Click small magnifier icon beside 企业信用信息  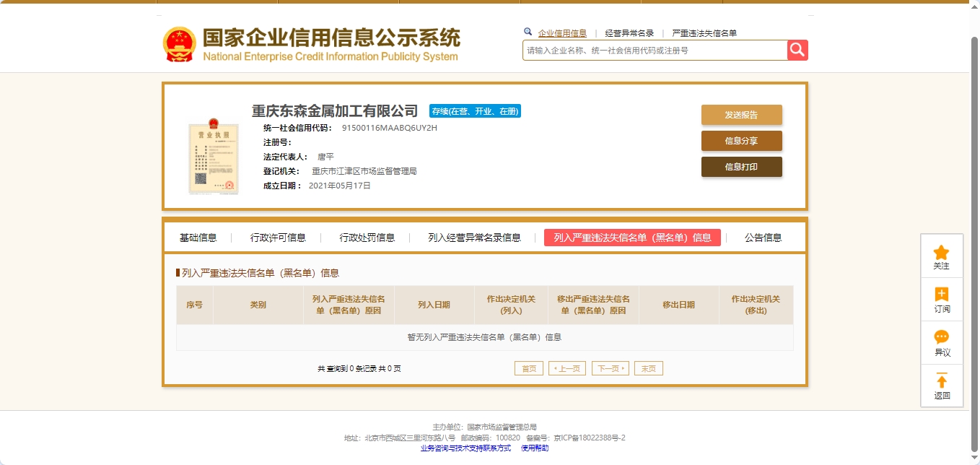(528, 32)
